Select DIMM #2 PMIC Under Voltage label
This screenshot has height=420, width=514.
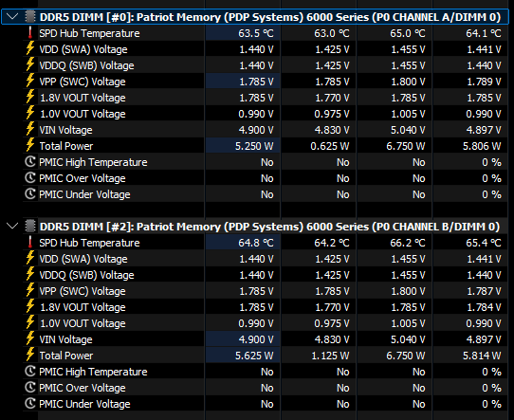(84, 404)
